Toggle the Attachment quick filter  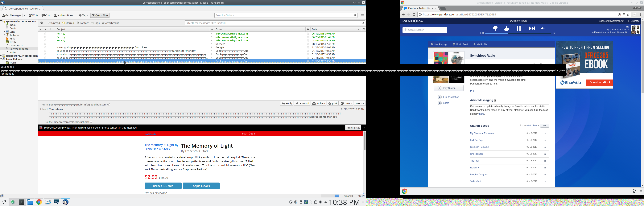tap(110, 23)
